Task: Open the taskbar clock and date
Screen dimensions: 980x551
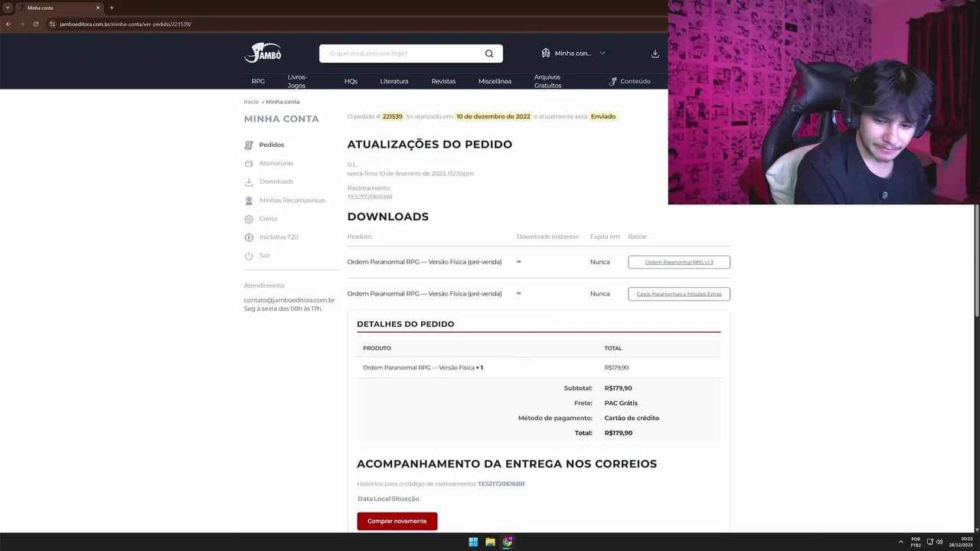Action: pos(962,542)
